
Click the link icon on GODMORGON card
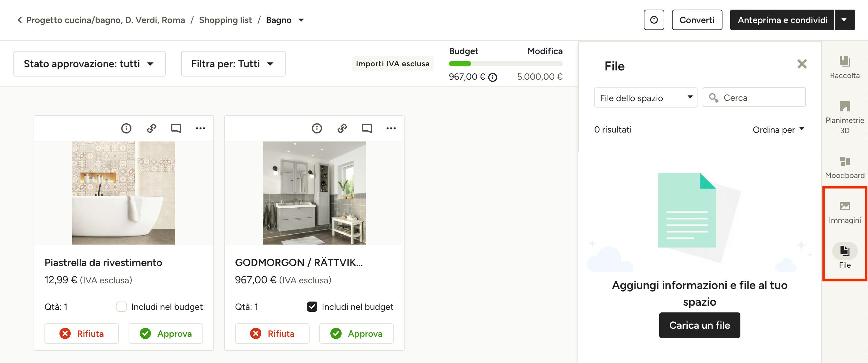pyautogui.click(x=342, y=128)
